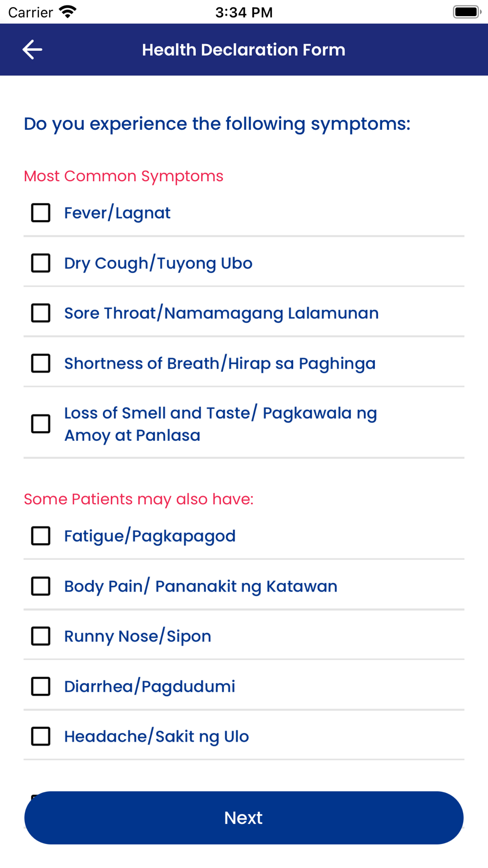Check the Fever/Lagnat checkbox

(41, 213)
